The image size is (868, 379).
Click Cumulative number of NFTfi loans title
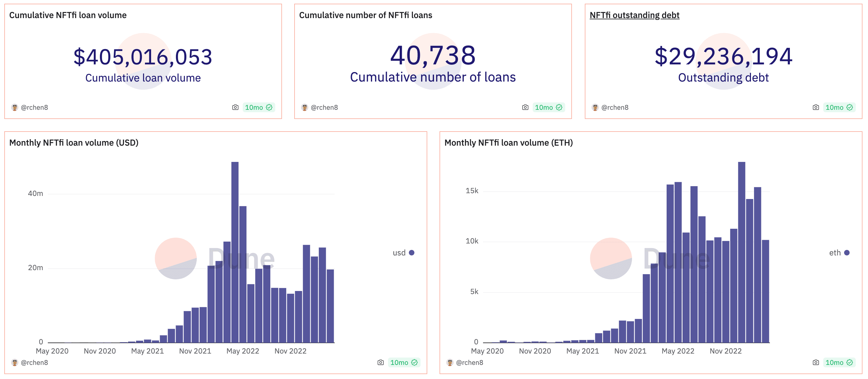(x=366, y=15)
